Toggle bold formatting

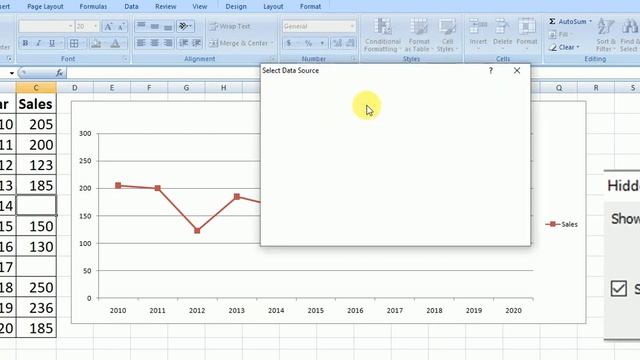point(25,43)
